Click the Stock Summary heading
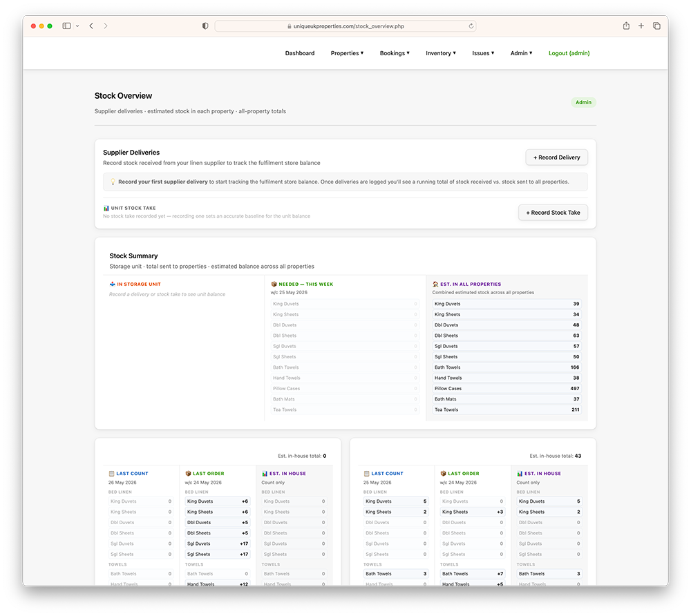Image resolution: width=691 pixels, height=616 pixels. 133,256
